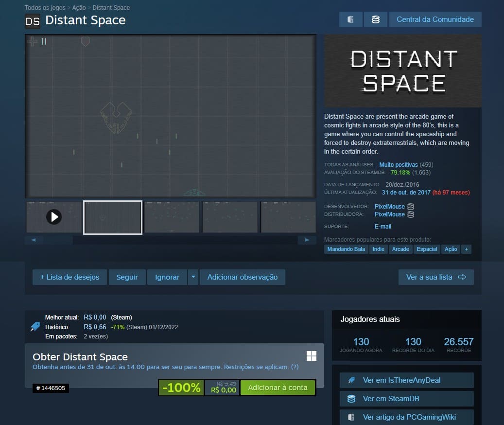Add game with Adicionar à conta button
Viewport: 504px width, 425px height.
coord(278,388)
